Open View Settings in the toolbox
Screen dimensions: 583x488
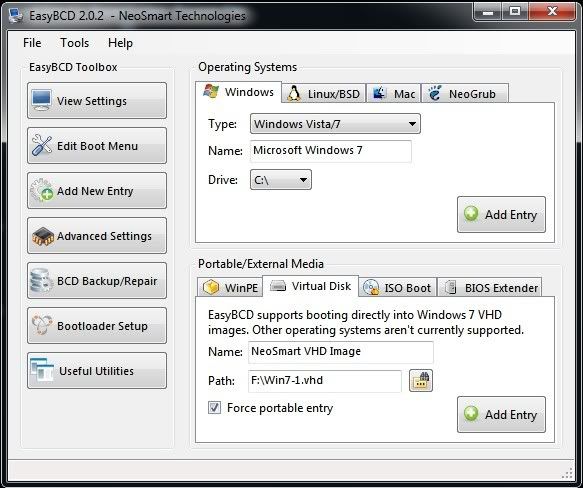point(97,101)
